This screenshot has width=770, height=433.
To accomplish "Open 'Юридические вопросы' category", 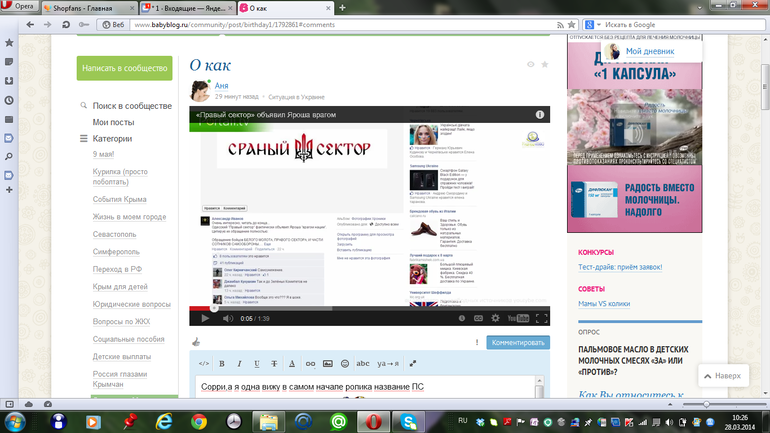I will click(132, 304).
